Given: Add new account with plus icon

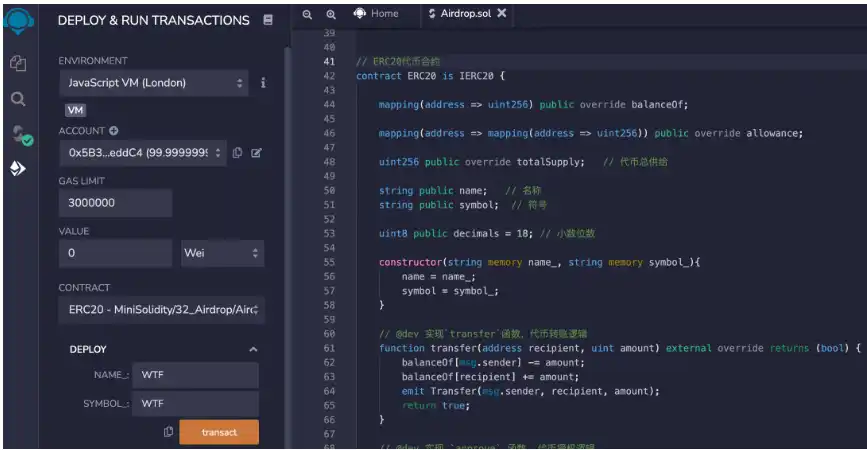Looking at the screenshot, I should [113, 131].
